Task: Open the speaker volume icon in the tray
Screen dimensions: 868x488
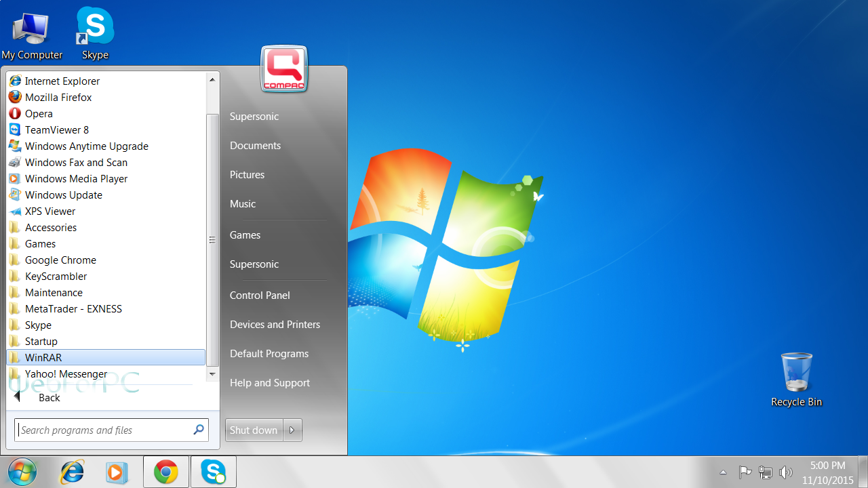Action: click(x=786, y=472)
